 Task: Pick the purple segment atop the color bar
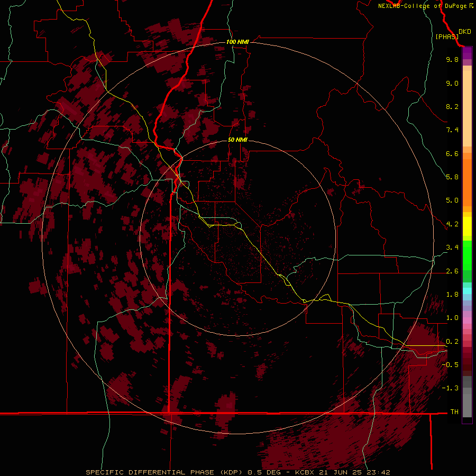(x=467, y=53)
